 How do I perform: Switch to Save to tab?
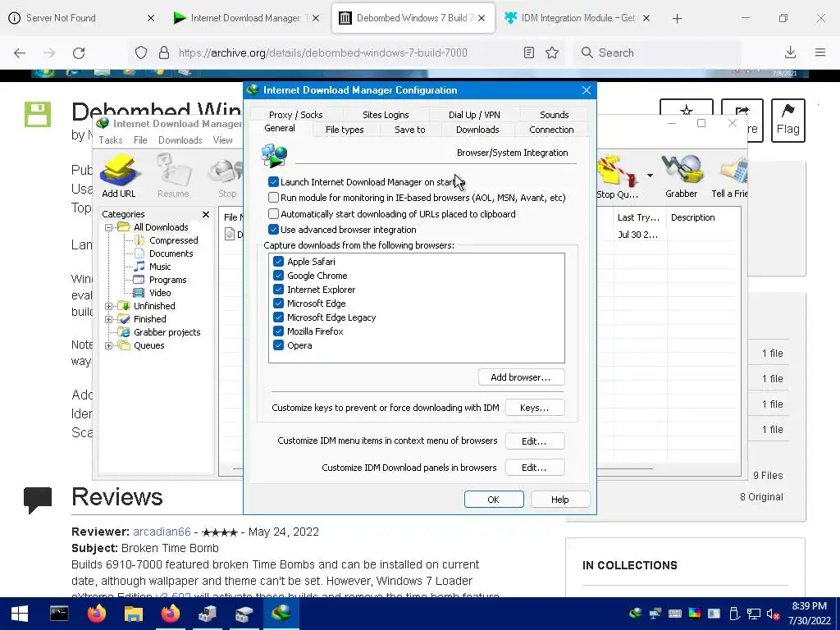coord(410,130)
